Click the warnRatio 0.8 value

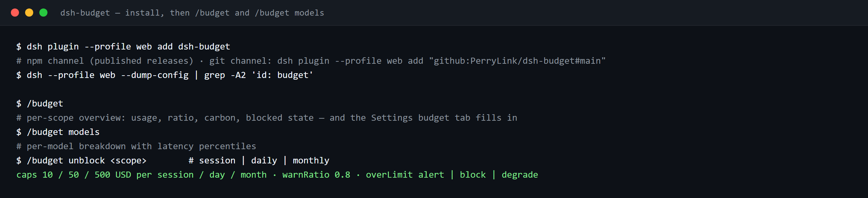pyautogui.click(x=316, y=175)
